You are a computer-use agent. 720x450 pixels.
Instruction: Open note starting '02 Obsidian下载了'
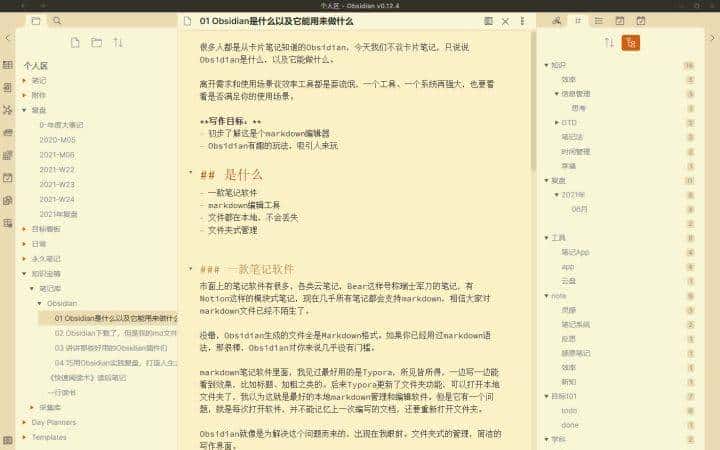116,333
